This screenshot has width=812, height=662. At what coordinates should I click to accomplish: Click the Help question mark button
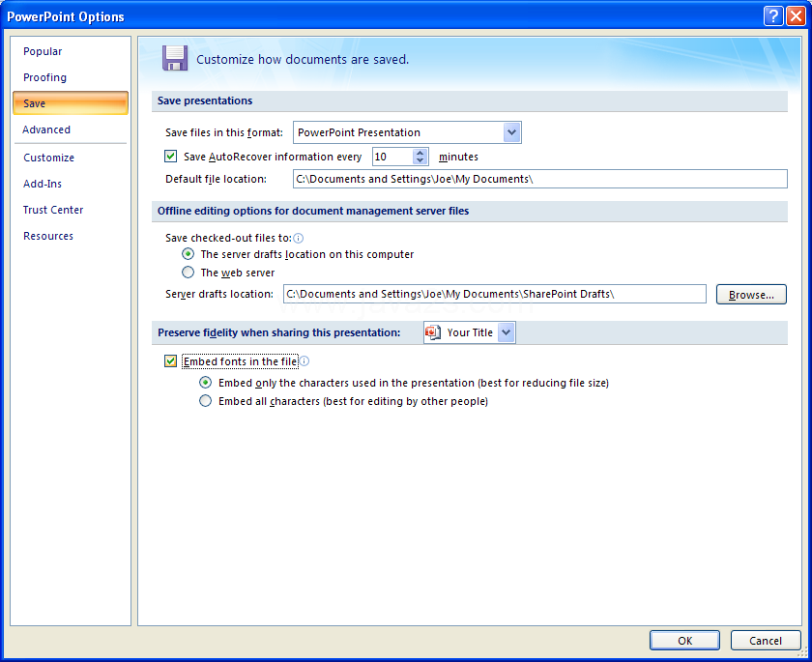773,16
